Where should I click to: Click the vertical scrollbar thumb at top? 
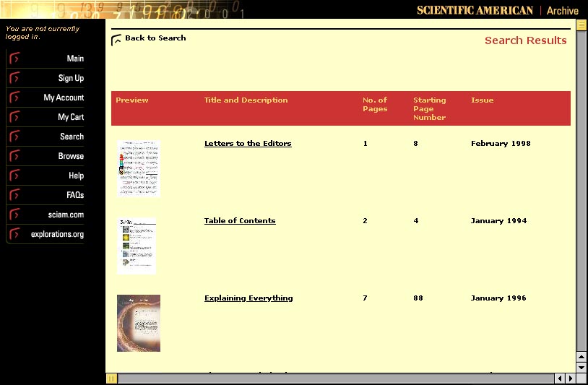[x=581, y=25]
